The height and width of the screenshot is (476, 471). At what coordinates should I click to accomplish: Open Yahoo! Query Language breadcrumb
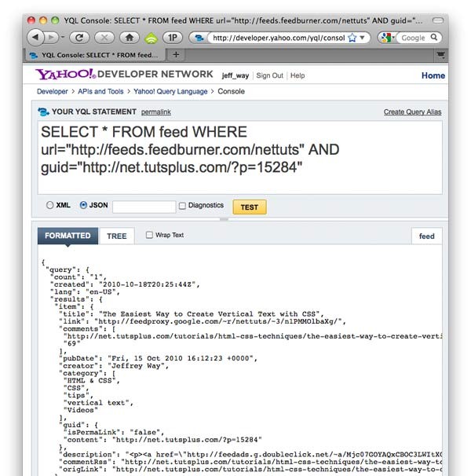(170, 91)
